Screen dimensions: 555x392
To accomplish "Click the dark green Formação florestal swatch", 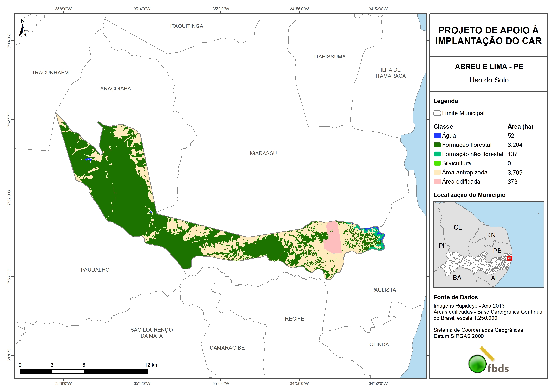I will 437,145.
